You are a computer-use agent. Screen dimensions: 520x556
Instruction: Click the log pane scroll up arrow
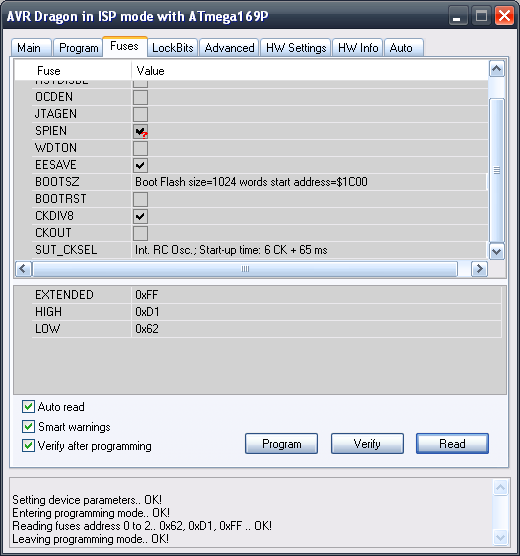click(500, 488)
